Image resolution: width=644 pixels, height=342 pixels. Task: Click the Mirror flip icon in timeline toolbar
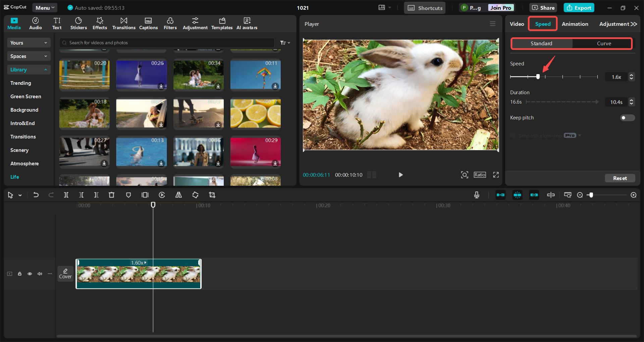(178, 195)
